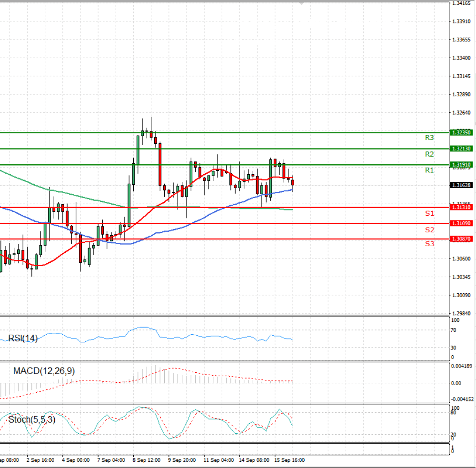Screen dimensions: 476x468
Task: Click the R3 resistance level label
Action: coord(429,138)
